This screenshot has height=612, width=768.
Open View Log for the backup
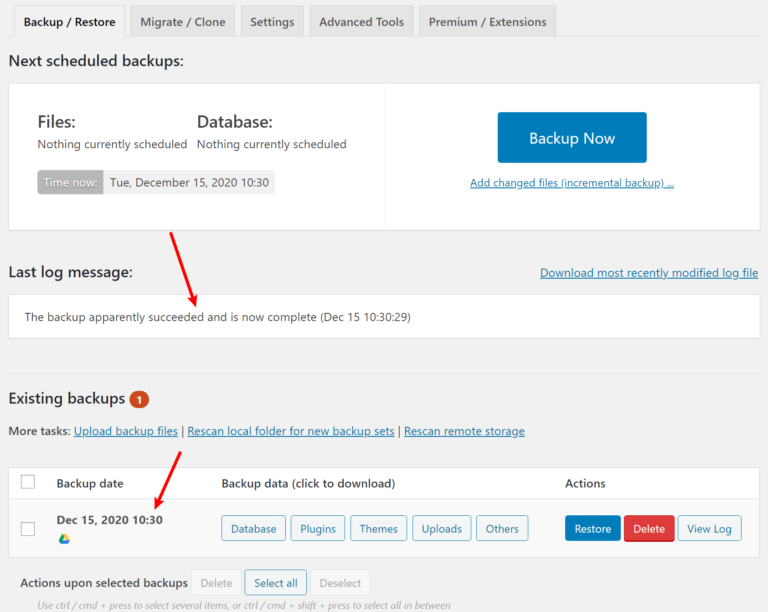point(709,528)
